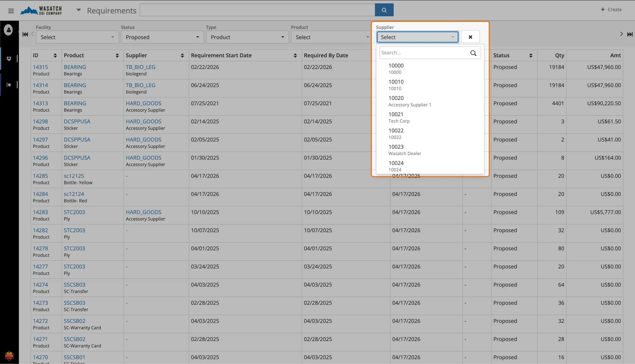Select supplier option 10010
Viewport: 635px width, 364px height.
[x=430, y=85]
